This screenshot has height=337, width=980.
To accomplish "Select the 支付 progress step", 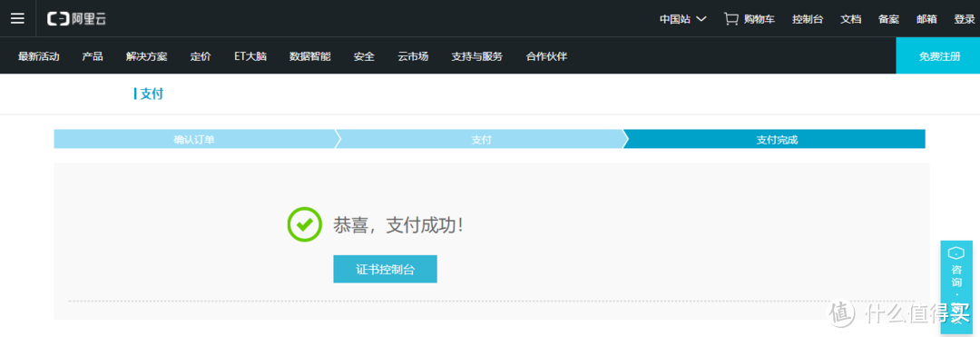I will click(481, 139).
